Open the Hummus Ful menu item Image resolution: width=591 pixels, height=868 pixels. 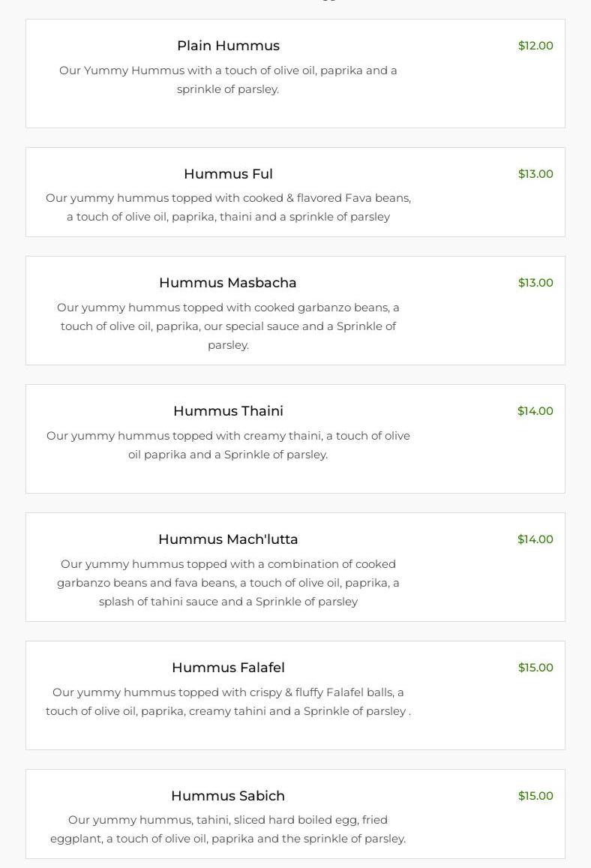228,174
